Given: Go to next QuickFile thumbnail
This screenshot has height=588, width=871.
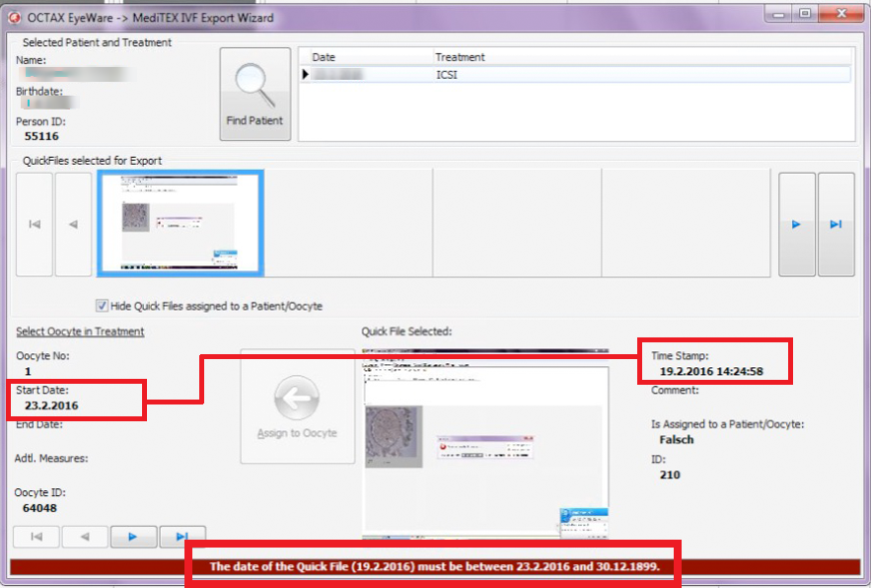Looking at the screenshot, I should point(797,225).
